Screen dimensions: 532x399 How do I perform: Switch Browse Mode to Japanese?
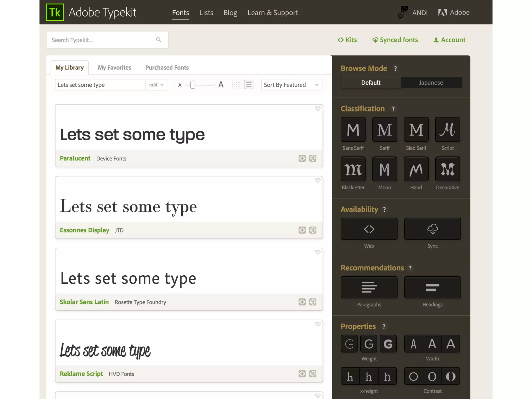point(431,83)
